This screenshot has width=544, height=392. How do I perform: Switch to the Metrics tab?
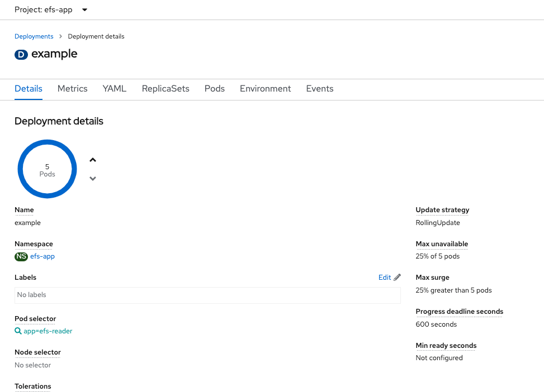pyautogui.click(x=72, y=89)
